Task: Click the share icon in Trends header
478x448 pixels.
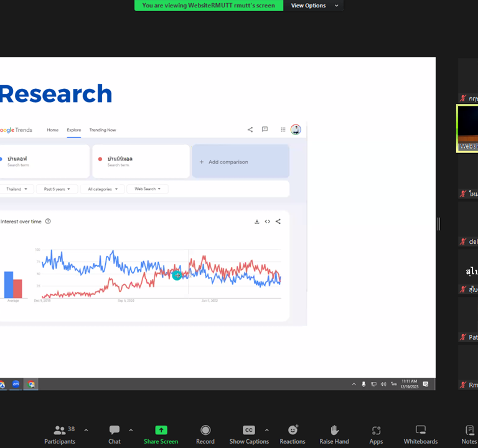Action: pyautogui.click(x=250, y=129)
